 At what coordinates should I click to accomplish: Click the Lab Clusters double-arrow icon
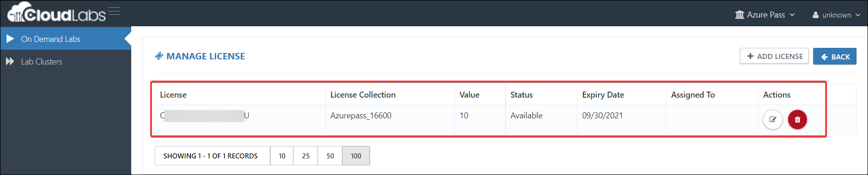10,61
